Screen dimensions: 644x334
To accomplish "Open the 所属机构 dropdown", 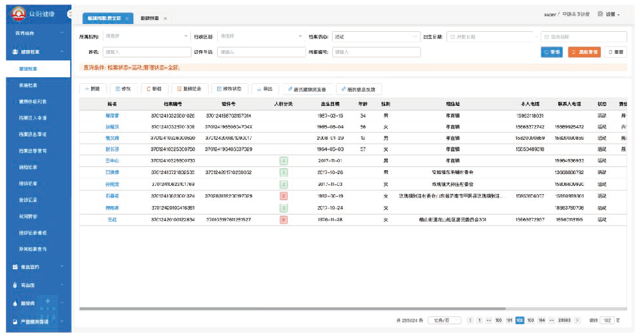I will [146, 36].
